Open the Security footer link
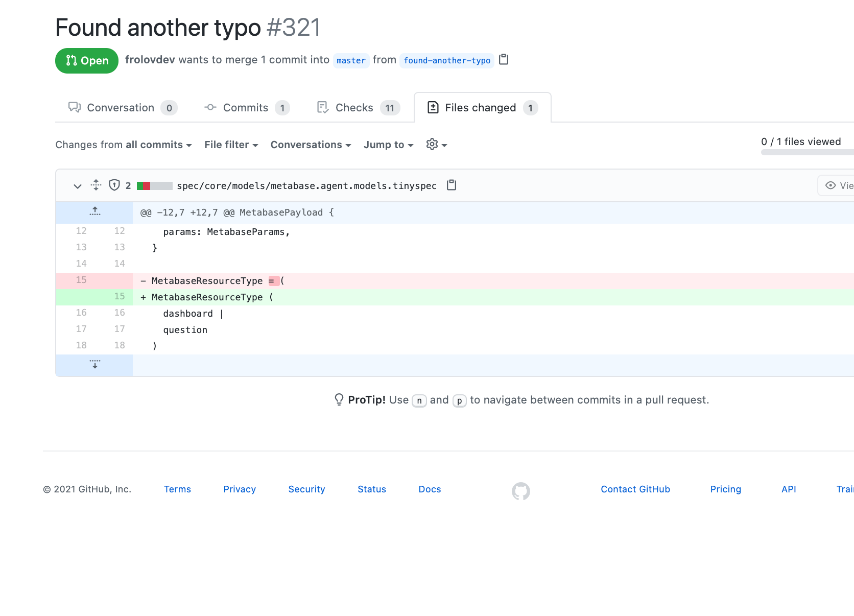 [x=306, y=489]
